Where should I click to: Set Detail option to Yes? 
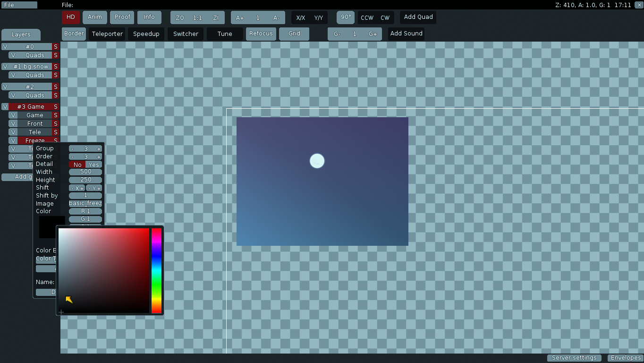tap(94, 164)
